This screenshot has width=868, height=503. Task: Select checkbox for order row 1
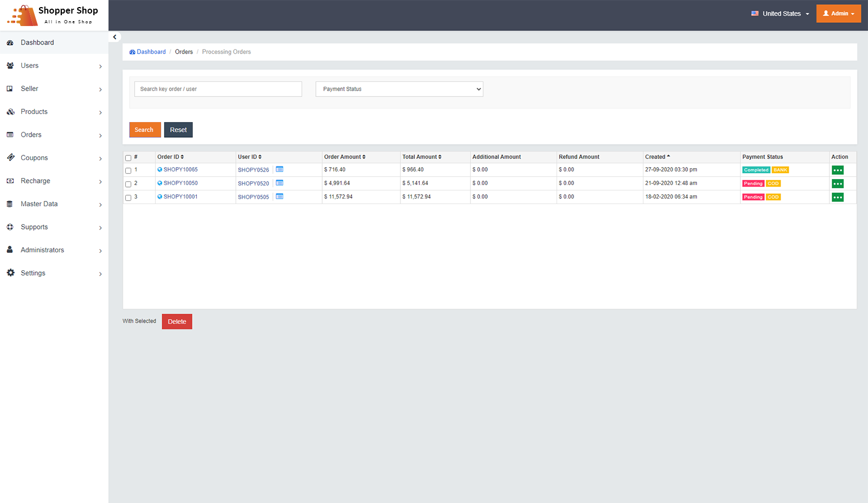click(x=128, y=170)
